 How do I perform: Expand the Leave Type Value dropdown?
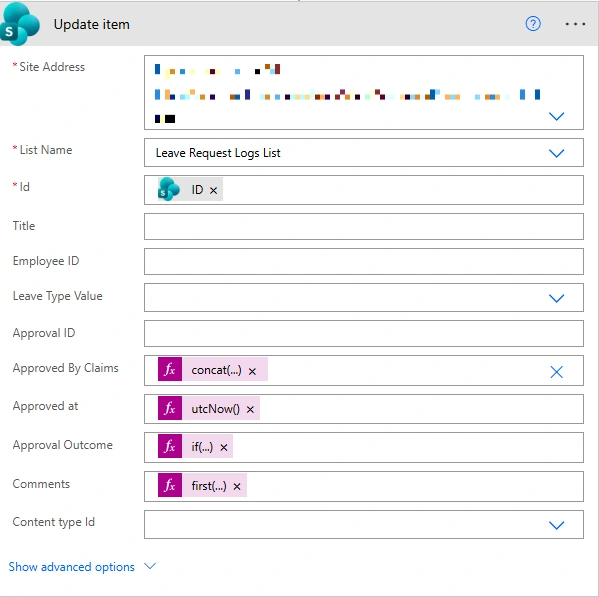click(x=557, y=298)
